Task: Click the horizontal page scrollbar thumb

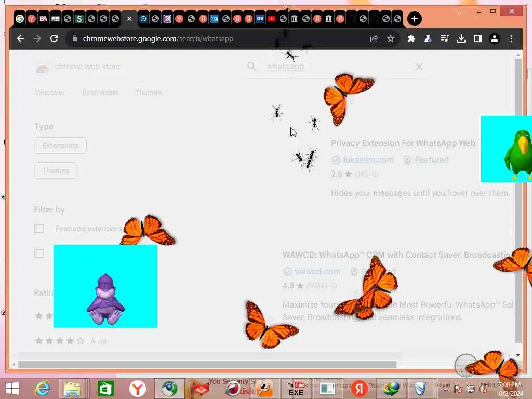Action: (207, 364)
